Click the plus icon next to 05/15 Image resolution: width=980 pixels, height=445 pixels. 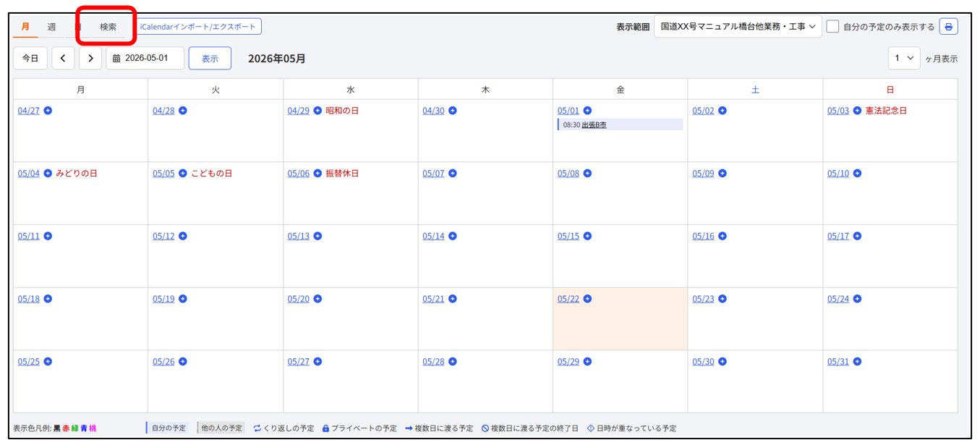tap(587, 237)
